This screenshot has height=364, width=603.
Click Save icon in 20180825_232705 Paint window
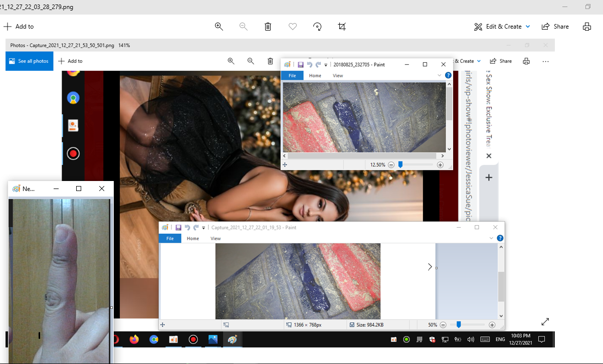tap(300, 65)
